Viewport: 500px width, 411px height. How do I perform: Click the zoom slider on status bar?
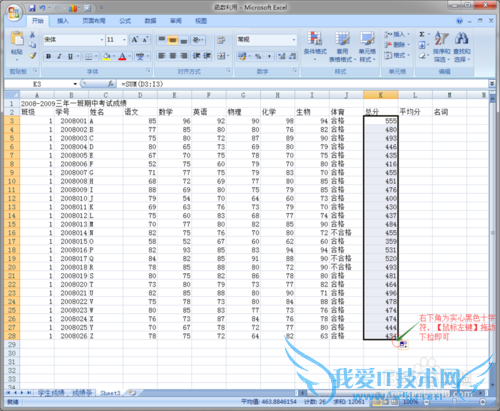[x=455, y=402]
